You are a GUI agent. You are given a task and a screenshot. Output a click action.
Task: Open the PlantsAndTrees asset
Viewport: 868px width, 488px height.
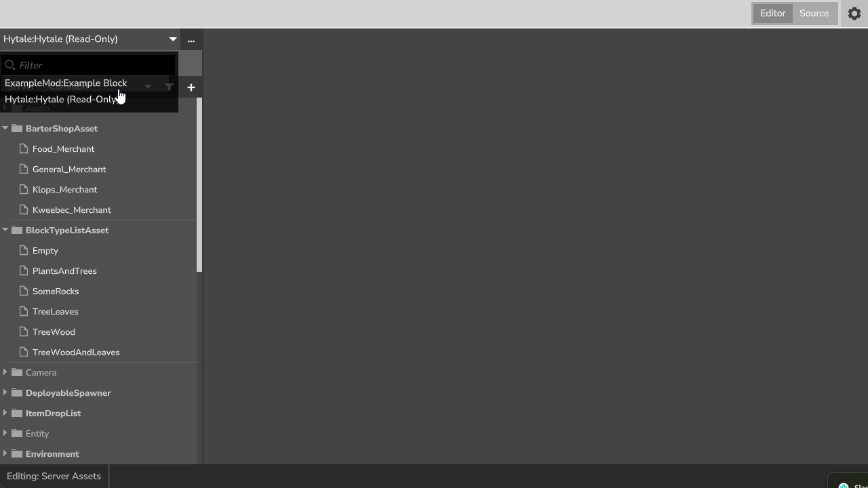point(64,270)
